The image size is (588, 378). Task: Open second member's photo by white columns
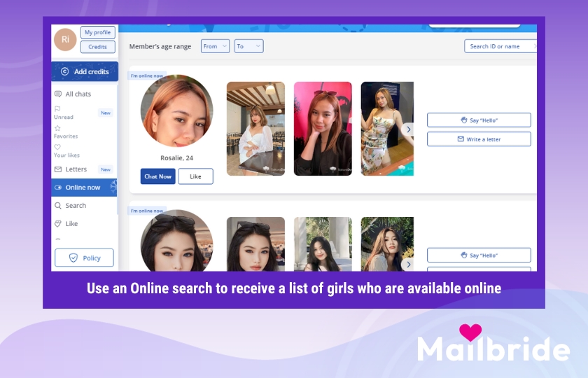323,244
